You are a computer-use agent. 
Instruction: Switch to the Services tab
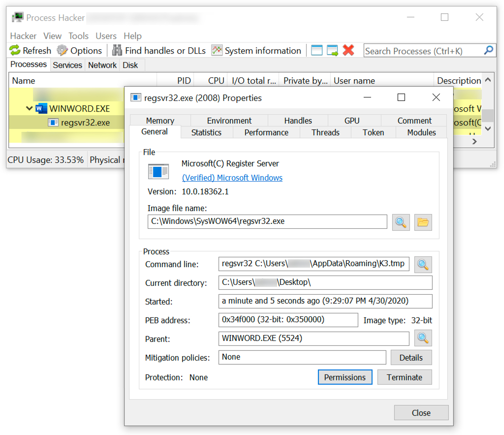[67, 65]
